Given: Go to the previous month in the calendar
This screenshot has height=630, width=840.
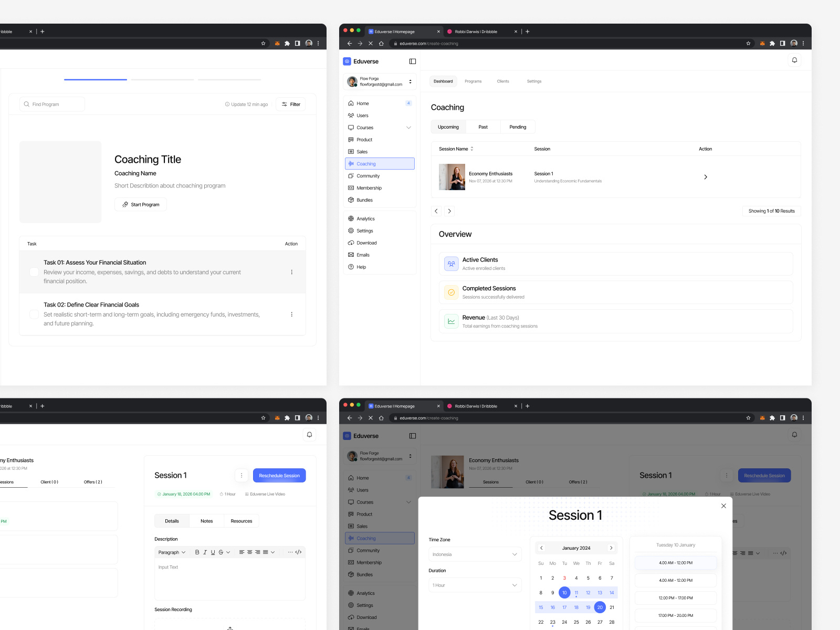Looking at the screenshot, I should (x=541, y=548).
